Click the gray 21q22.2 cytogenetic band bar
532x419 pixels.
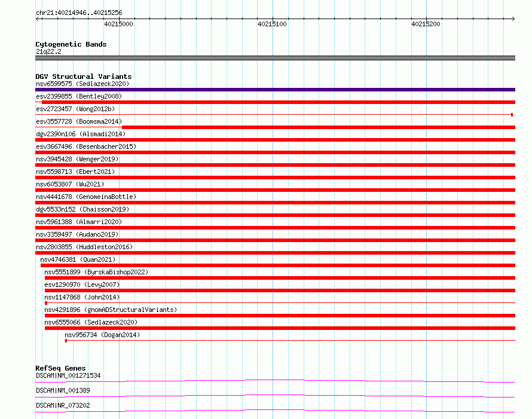tap(275, 58)
